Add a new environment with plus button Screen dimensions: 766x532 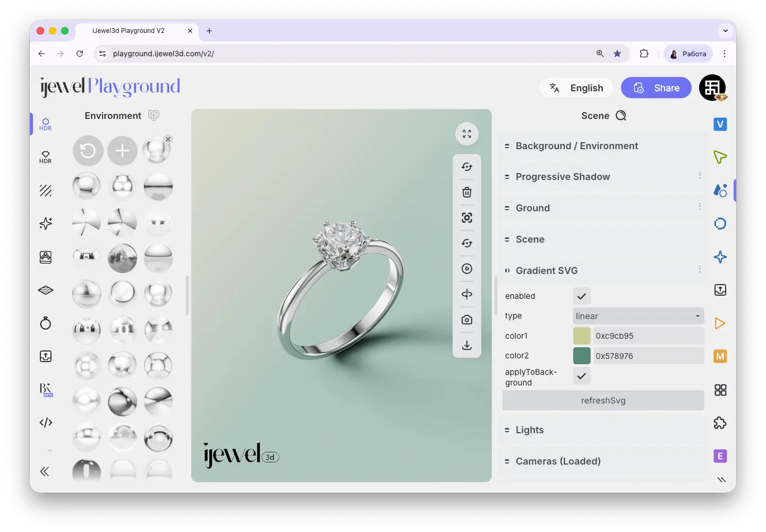(x=122, y=151)
